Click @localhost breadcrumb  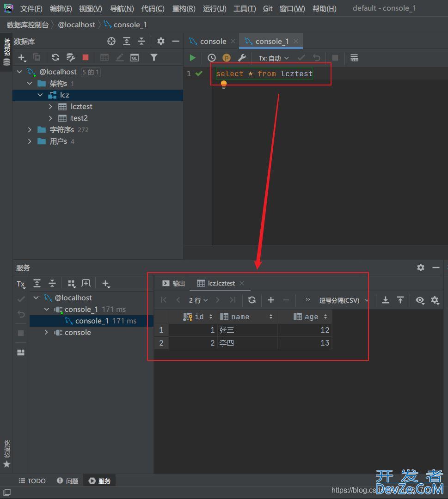point(76,25)
